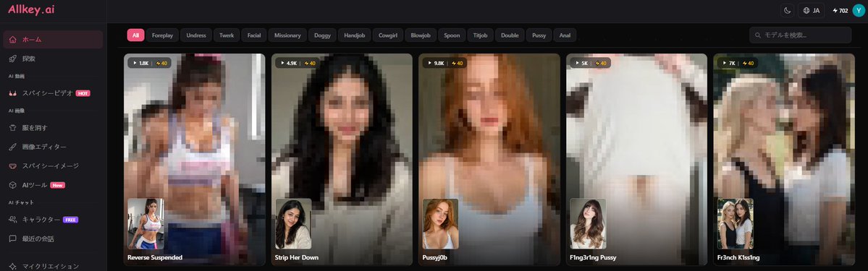This screenshot has width=868, height=271.
Task: Click the small avatar on Reverse Suspended card
Action: point(146,224)
